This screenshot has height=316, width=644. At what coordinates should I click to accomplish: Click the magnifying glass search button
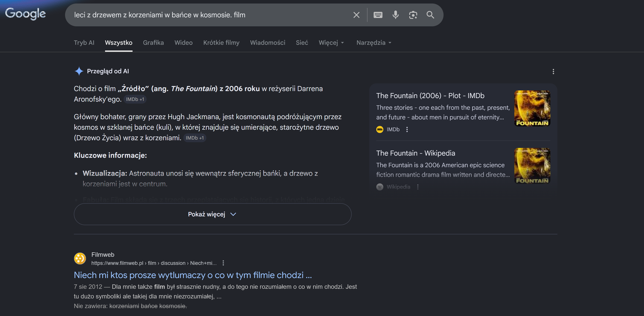pyautogui.click(x=430, y=15)
